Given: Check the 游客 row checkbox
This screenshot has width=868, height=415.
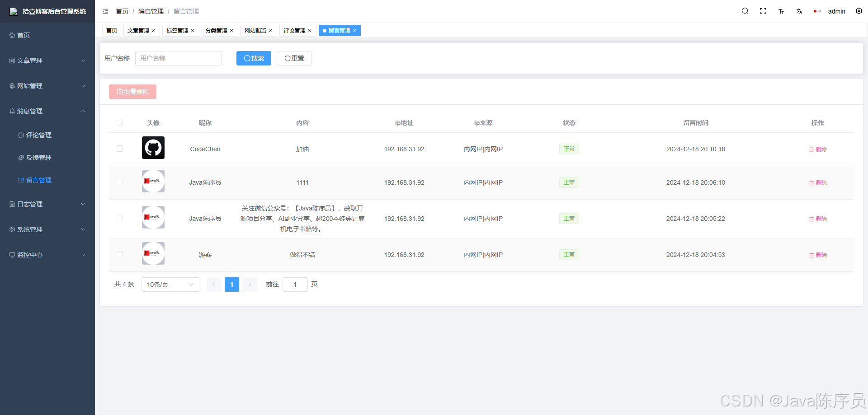Looking at the screenshot, I should pyautogui.click(x=120, y=254).
